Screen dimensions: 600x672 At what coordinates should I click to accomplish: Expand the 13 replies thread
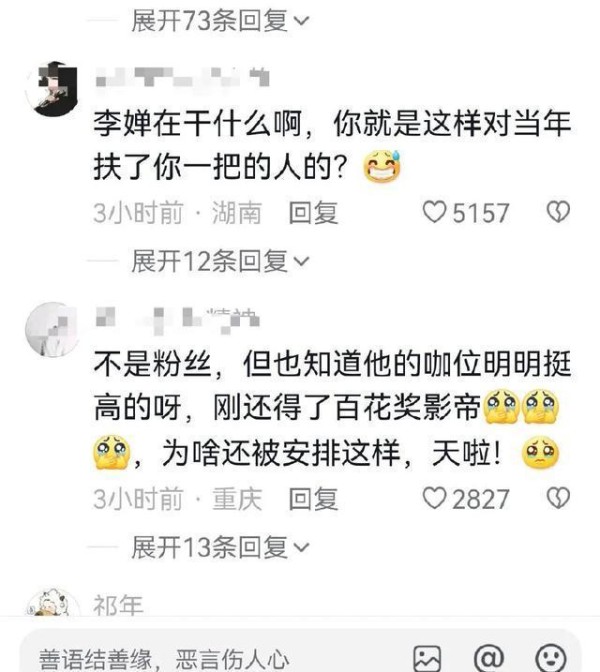[220, 547]
